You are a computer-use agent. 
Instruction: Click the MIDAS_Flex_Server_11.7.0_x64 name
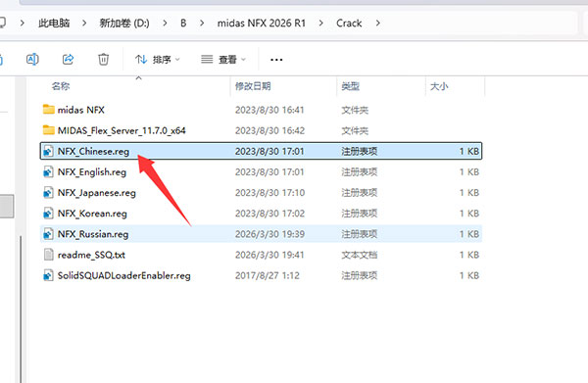click(122, 130)
